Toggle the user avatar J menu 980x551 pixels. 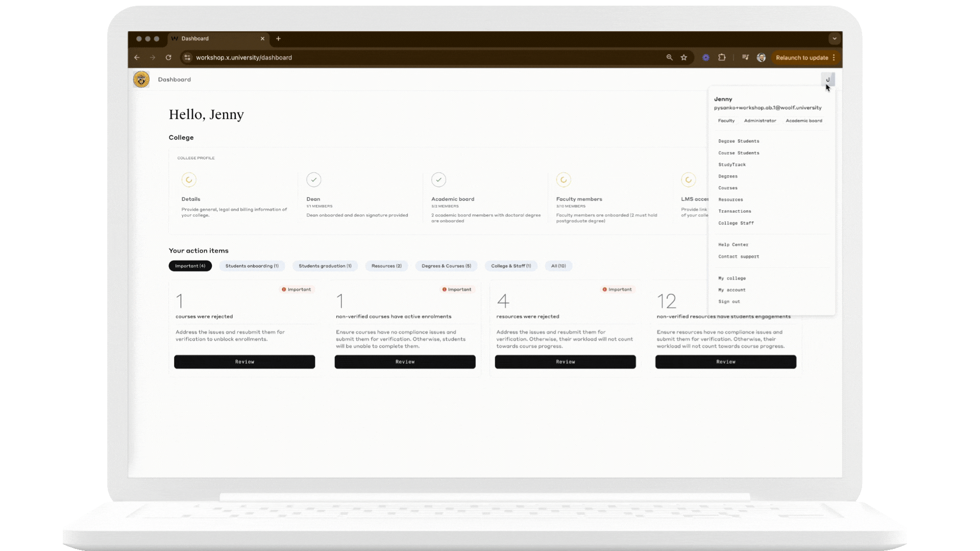point(827,79)
